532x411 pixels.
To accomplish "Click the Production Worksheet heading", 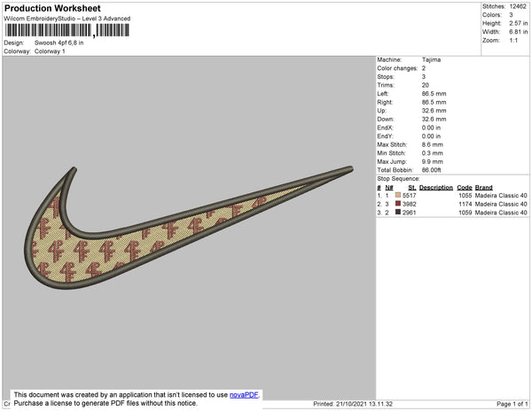I will pyautogui.click(x=52, y=8).
